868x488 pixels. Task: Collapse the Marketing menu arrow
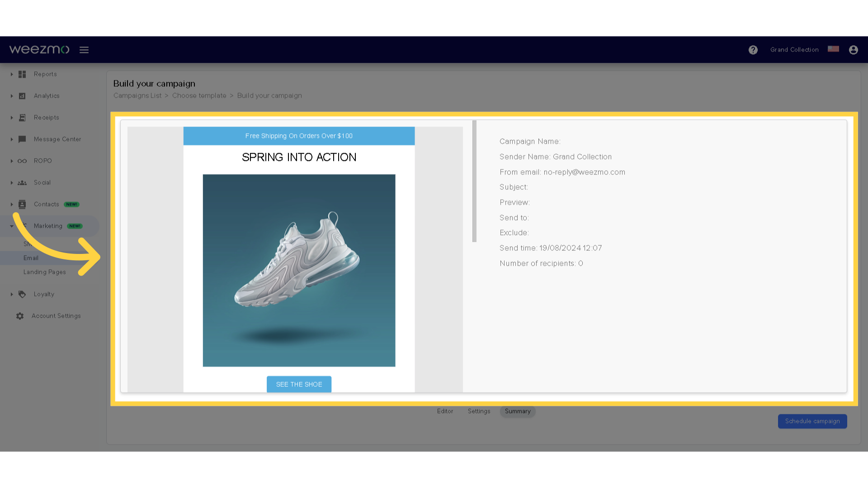click(12, 226)
